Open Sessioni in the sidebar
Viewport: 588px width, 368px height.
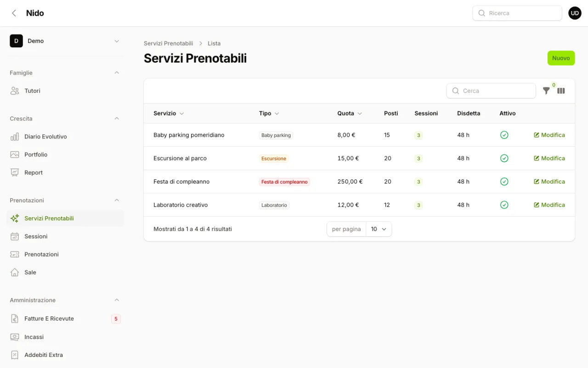[65, 236]
